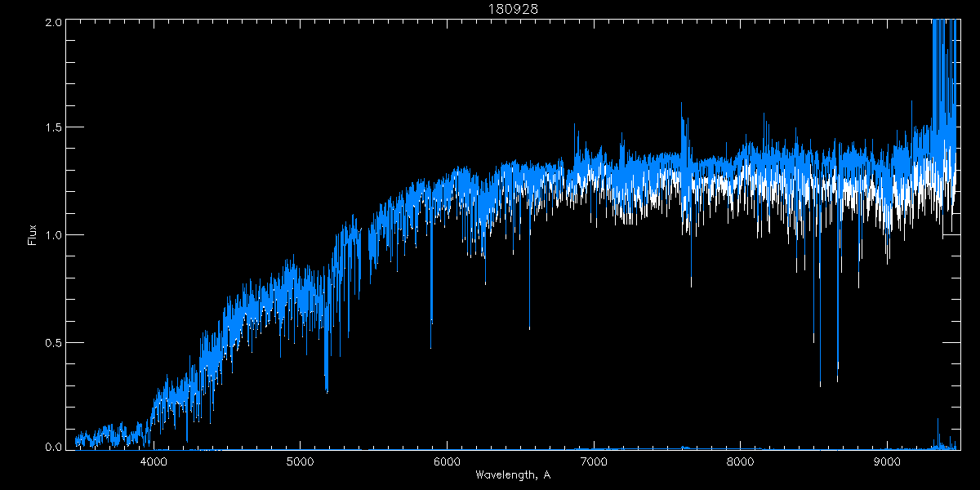Click the 5000 x-axis tick label
The width and height of the screenshot is (980, 490).
pos(300,461)
